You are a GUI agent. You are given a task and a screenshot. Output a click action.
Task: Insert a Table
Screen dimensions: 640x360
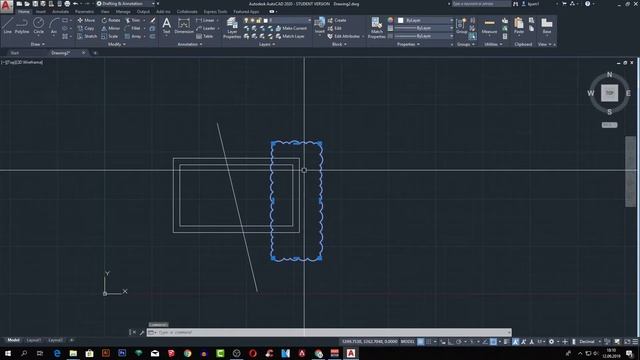(204, 36)
